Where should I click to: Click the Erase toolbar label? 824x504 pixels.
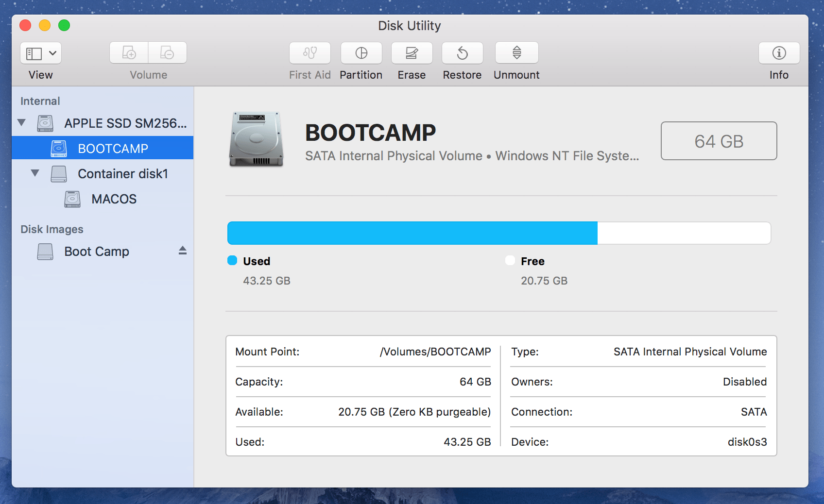click(x=412, y=75)
